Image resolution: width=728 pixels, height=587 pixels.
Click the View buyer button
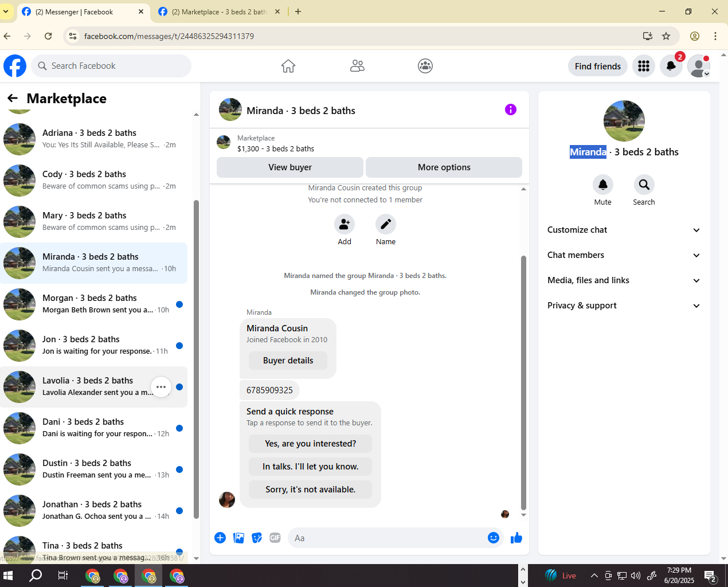[290, 167]
